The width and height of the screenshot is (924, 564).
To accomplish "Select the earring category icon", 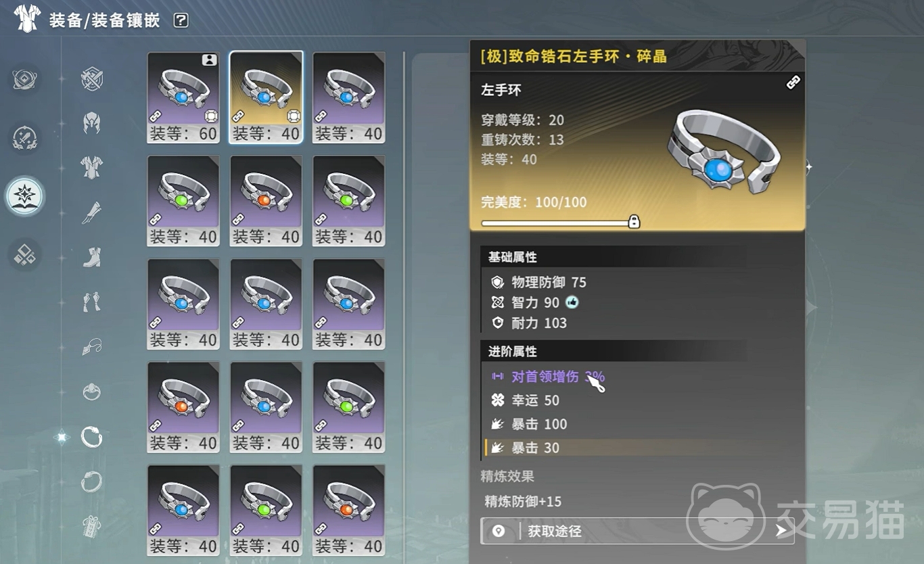I will pos(91,347).
